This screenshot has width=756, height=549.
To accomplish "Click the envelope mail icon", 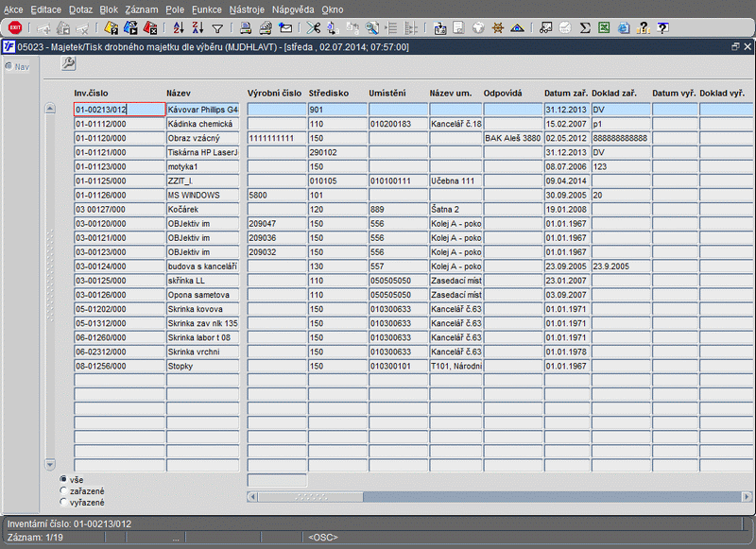I will tap(285, 28).
